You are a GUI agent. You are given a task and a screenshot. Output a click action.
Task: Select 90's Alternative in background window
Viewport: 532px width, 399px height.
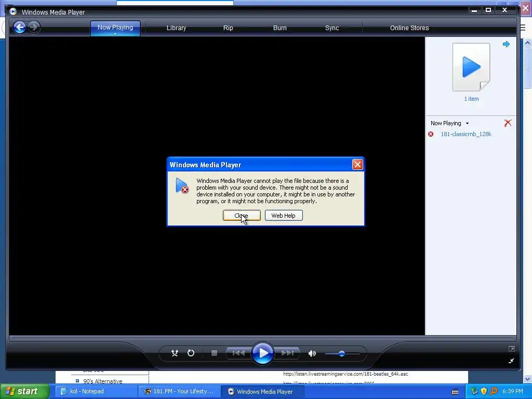coord(102,381)
